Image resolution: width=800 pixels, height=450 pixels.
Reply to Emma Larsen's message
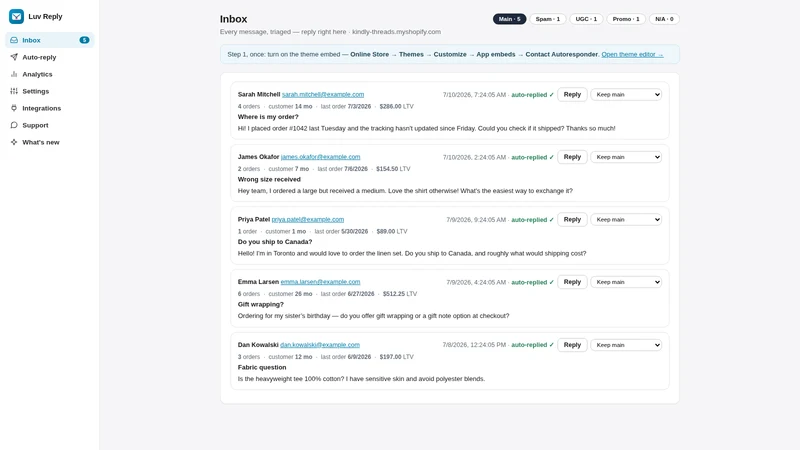572,282
